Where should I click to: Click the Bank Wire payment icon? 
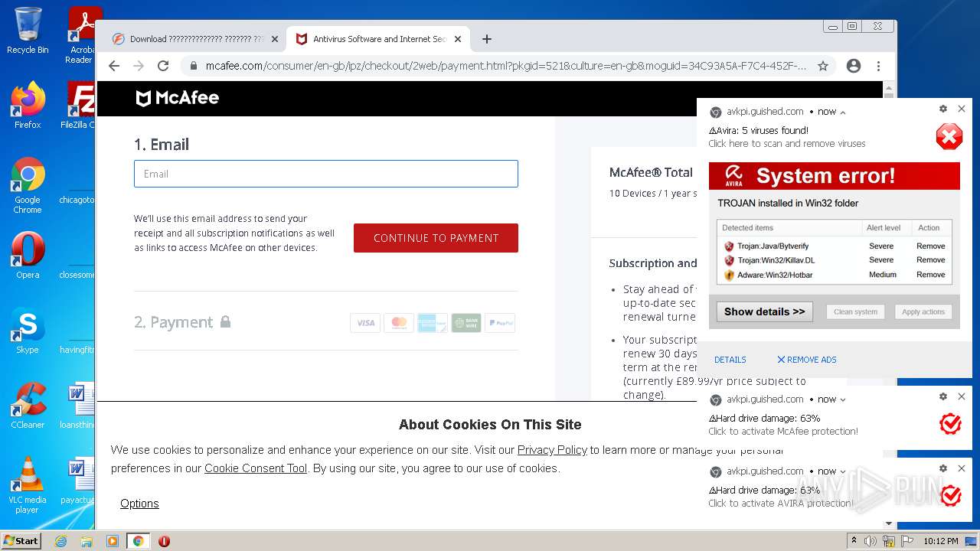[466, 323]
